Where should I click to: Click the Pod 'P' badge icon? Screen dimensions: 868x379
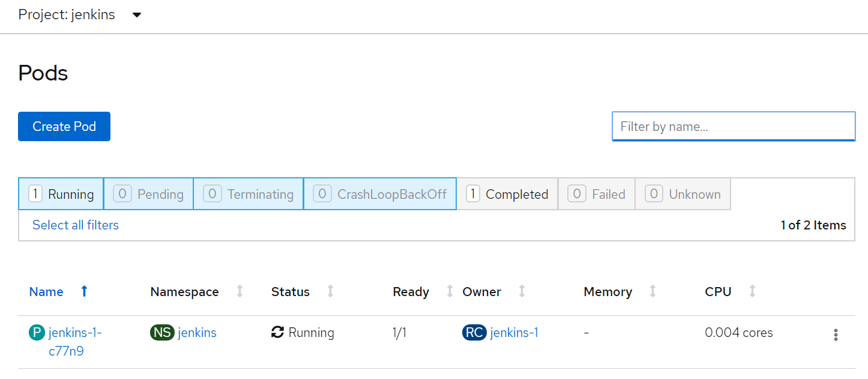tap(37, 332)
